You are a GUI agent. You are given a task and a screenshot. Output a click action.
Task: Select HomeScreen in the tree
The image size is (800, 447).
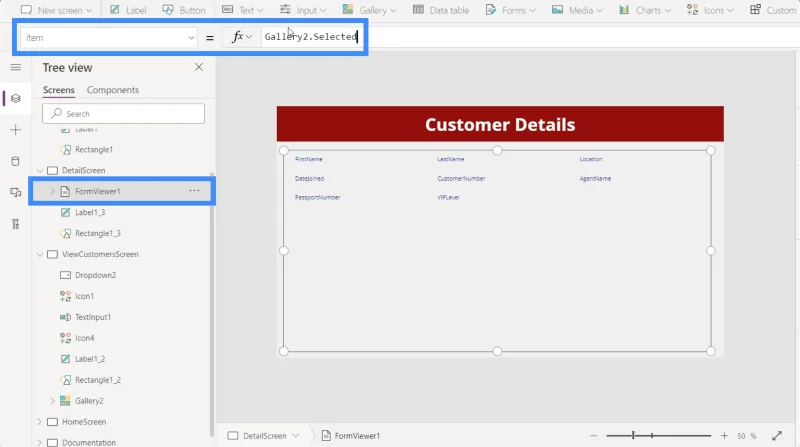click(x=84, y=422)
